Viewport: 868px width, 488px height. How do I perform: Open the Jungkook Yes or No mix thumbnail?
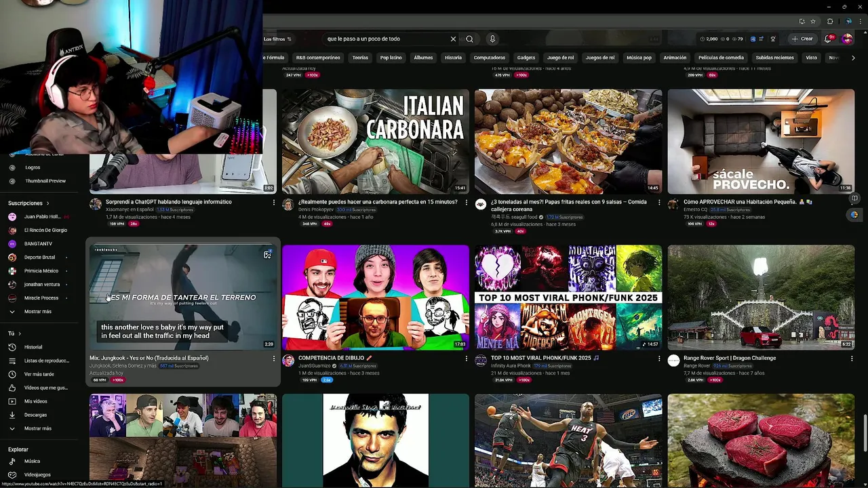click(x=183, y=298)
